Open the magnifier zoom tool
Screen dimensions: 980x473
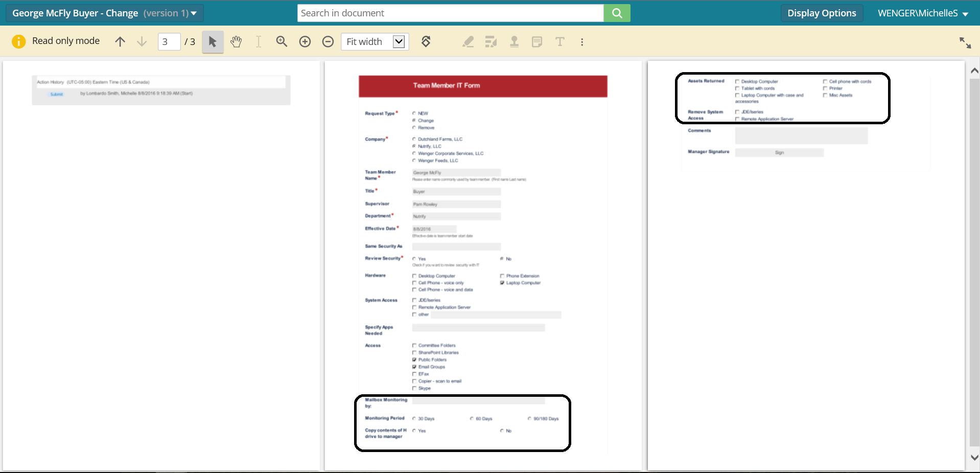[x=282, y=42]
